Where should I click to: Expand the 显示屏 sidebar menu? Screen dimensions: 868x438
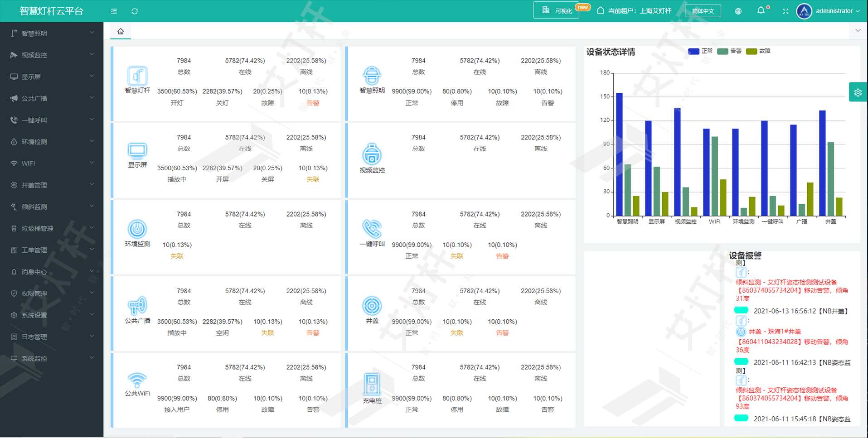click(x=52, y=77)
